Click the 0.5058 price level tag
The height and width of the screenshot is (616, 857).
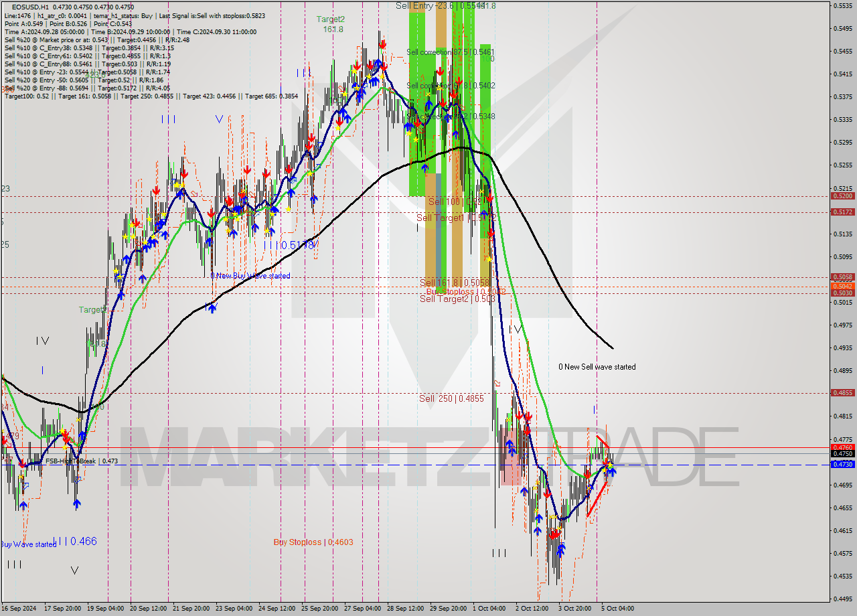[842, 277]
